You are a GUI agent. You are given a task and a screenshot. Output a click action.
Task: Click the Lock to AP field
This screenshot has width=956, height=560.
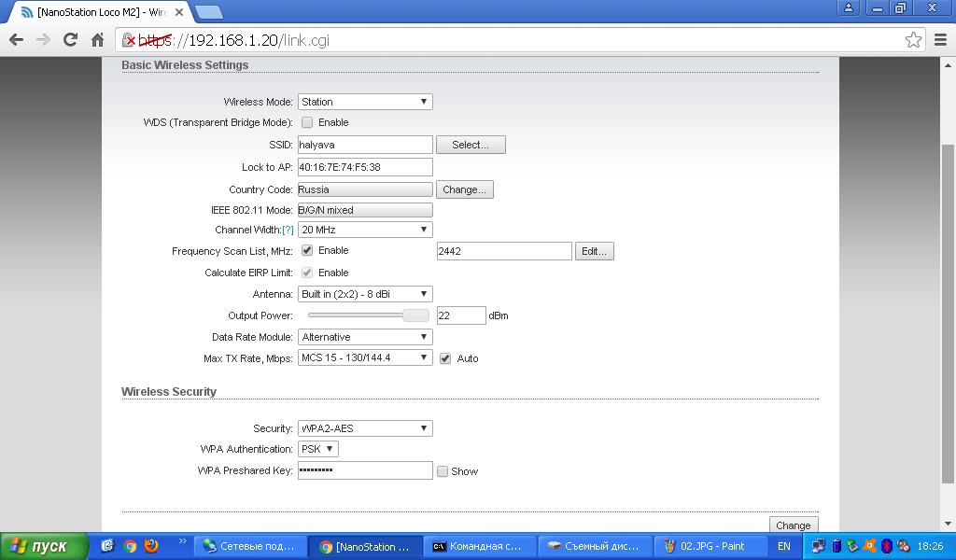point(365,167)
